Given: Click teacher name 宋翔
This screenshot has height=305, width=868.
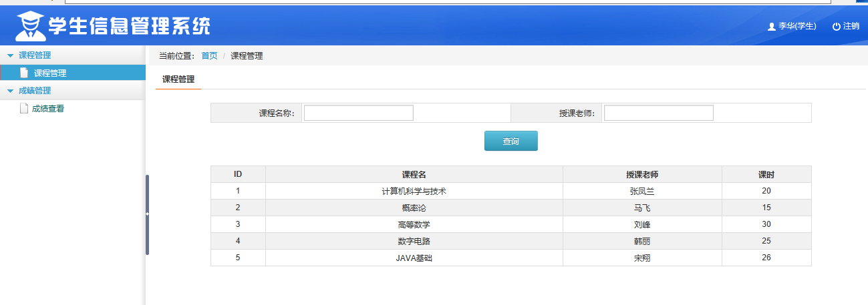Looking at the screenshot, I should point(642,258).
